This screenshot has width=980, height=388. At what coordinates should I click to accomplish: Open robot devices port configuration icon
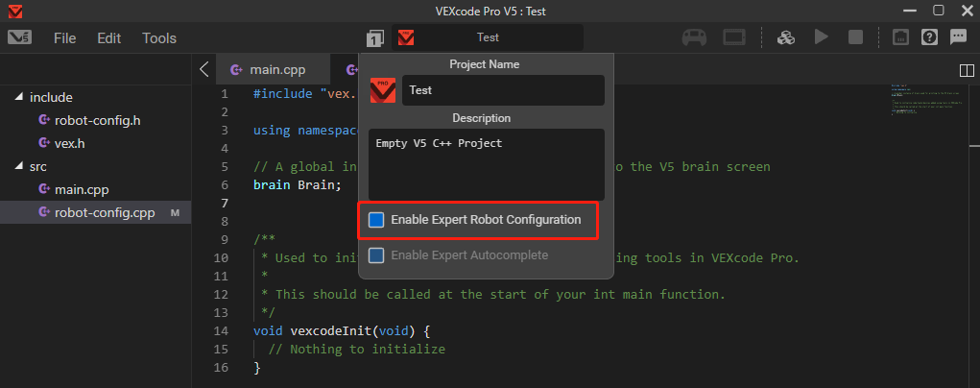click(899, 37)
